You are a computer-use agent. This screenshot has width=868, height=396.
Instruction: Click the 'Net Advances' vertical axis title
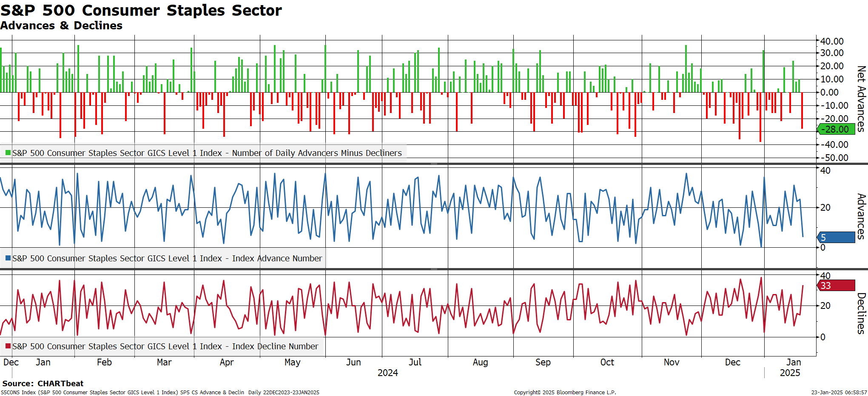coord(861,99)
